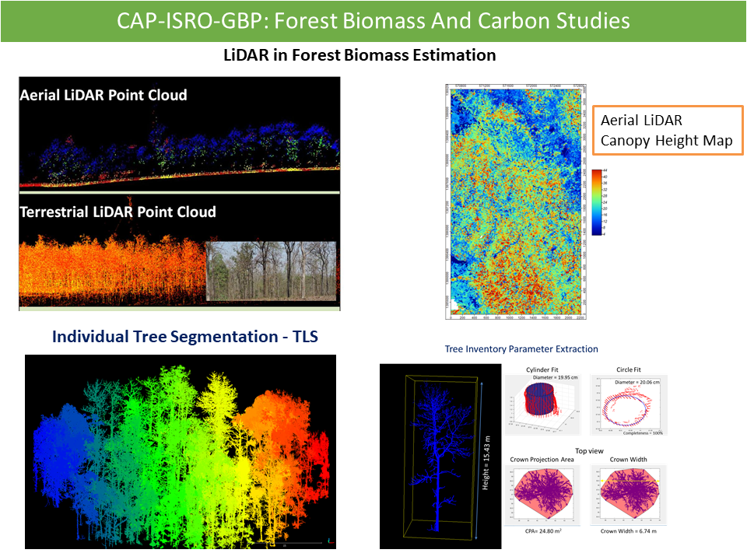Select the crown projection area plot
The width and height of the screenshot is (747, 560).
point(542,495)
